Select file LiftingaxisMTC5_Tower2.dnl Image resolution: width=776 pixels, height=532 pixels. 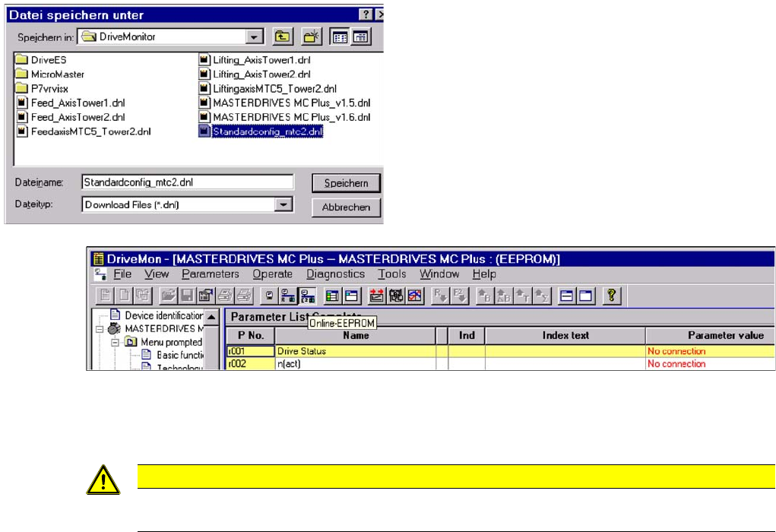pyautogui.click(x=268, y=89)
